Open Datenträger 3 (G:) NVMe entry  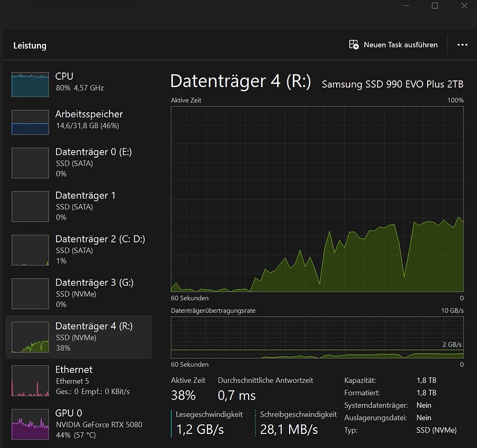tap(94, 292)
